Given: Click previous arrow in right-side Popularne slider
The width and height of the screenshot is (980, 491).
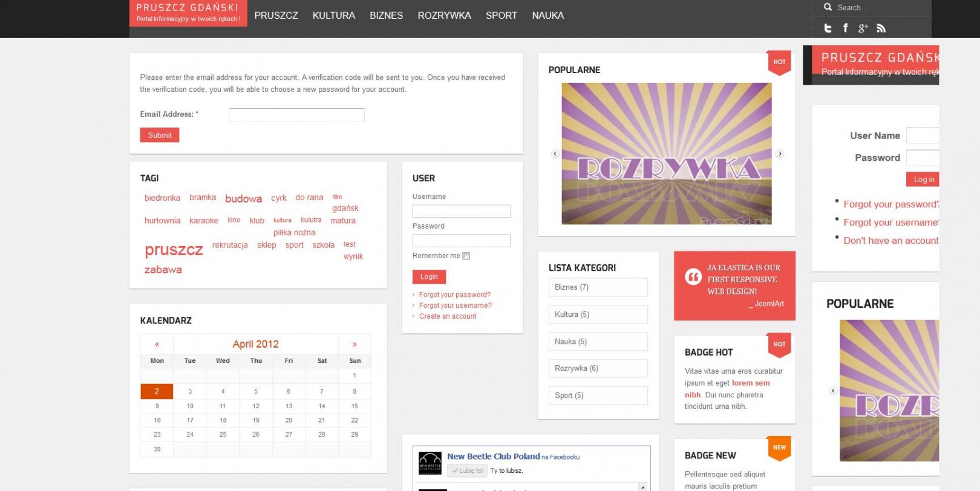Looking at the screenshot, I should point(833,391).
